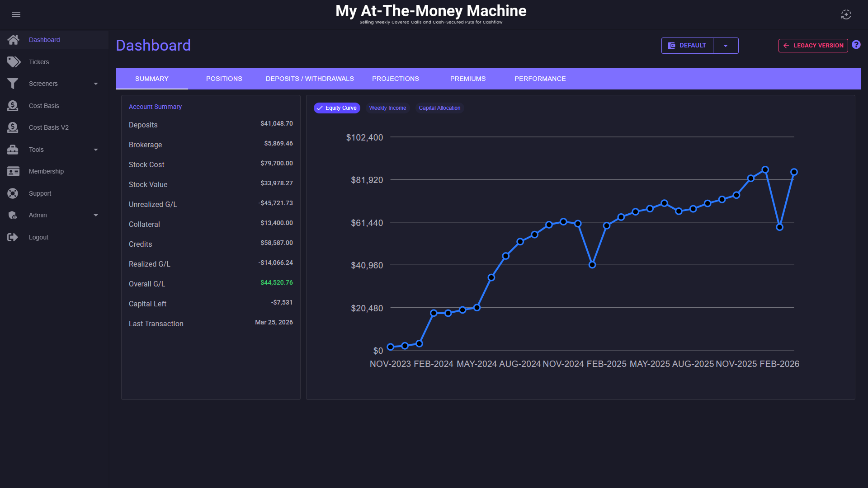Open the hamburger menu icon
This screenshot has width=868, height=488.
16,14
